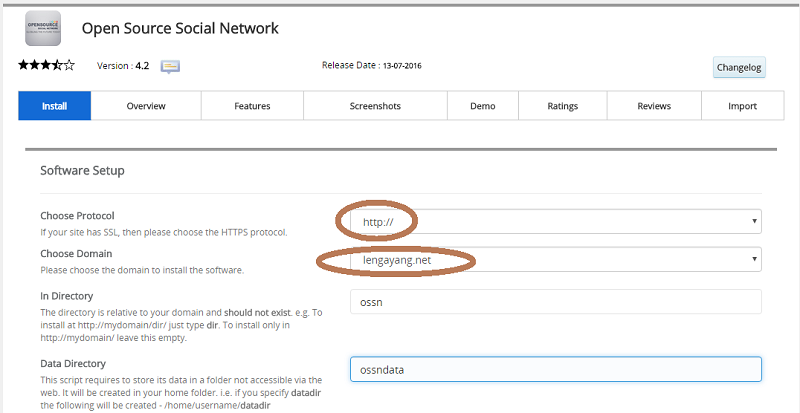Focus the In Directory field containing ossn
800x413 pixels.
pyautogui.click(x=556, y=302)
